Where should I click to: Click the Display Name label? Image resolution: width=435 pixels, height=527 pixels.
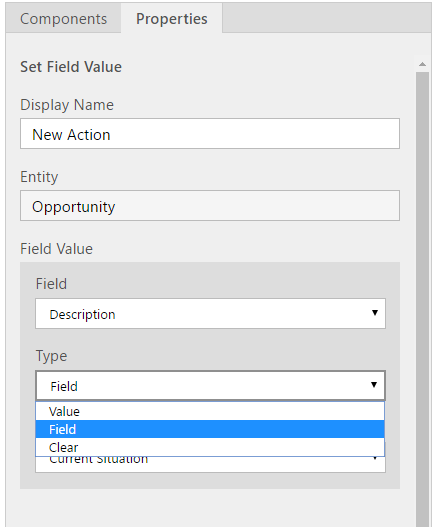pyautogui.click(x=67, y=105)
